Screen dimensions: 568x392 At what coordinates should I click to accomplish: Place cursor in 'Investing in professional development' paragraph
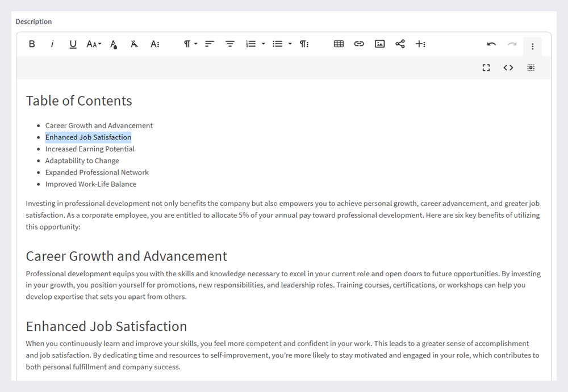[282, 215]
